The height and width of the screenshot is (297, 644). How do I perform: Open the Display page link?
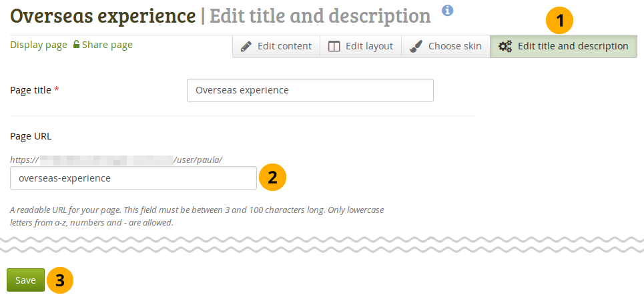39,45
